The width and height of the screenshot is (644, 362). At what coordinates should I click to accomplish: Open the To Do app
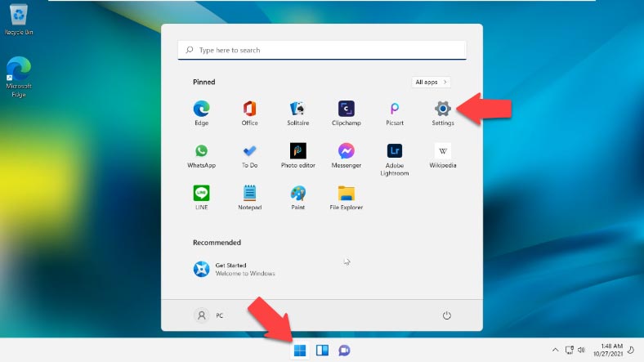coord(249,155)
